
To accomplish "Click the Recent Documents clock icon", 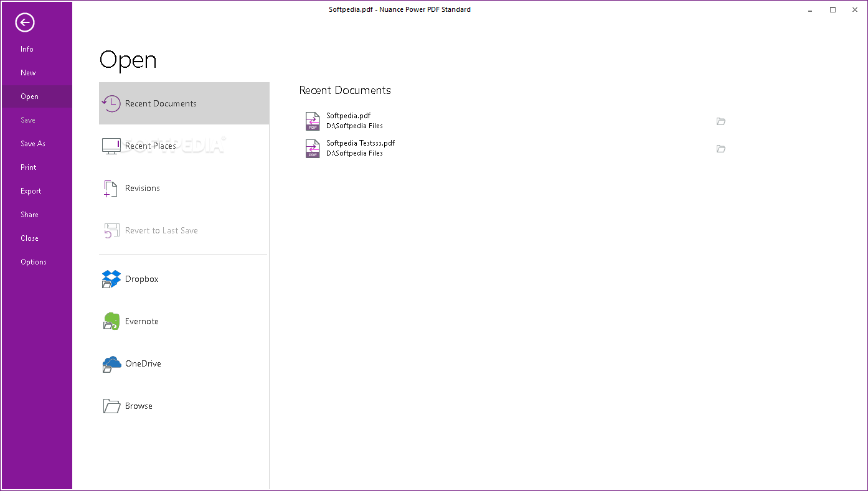I will coord(111,103).
